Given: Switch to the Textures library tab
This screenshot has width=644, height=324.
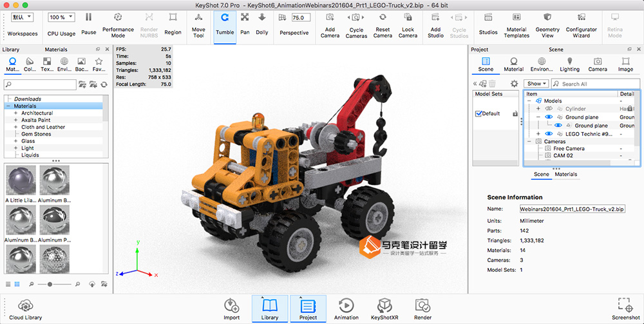Looking at the screenshot, I should pos(47,64).
